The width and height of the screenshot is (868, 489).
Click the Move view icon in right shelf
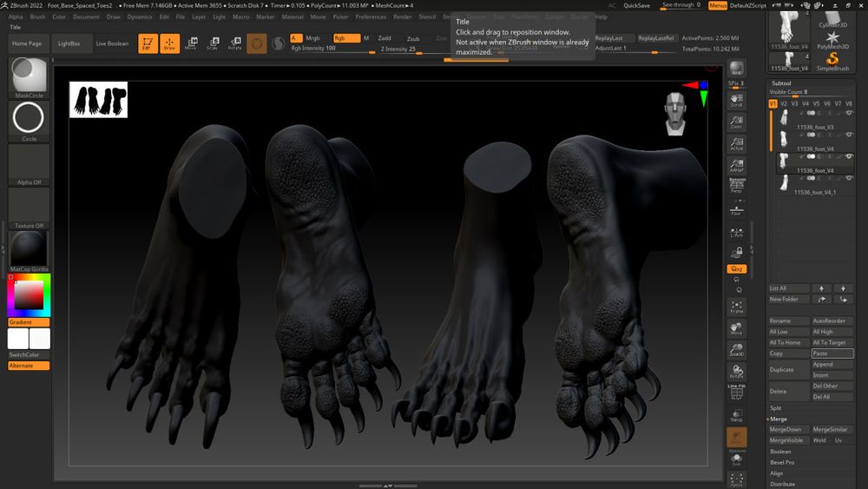click(x=736, y=328)
